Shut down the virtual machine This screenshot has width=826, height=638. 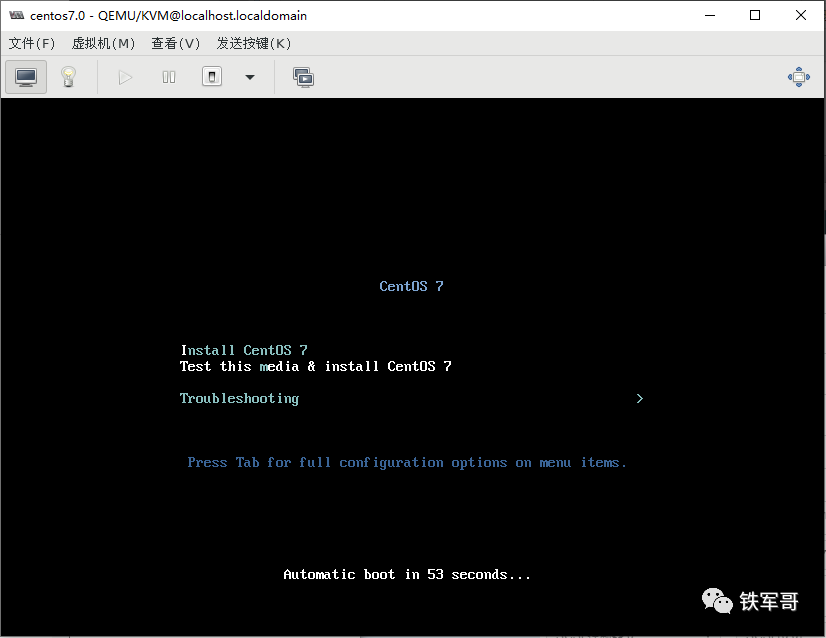coord(212,77)
